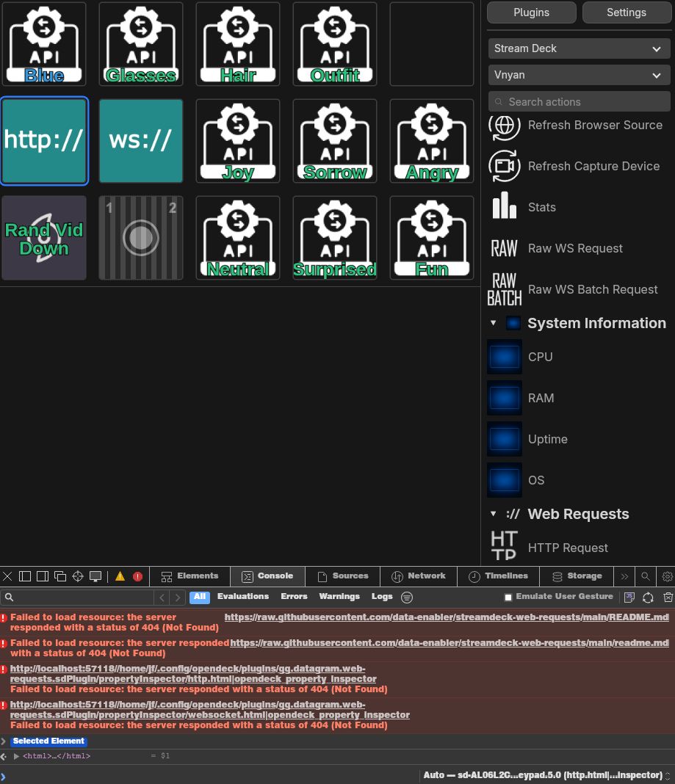Switch to the Elements tab
Screen dimensions: 675x784
[189, 576]
